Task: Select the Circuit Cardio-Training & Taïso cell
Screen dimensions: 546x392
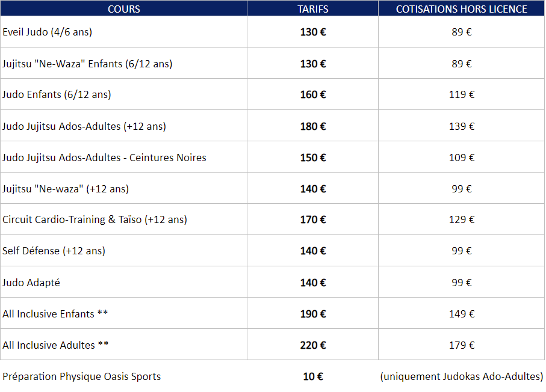Action: click(x=95, y=219)
